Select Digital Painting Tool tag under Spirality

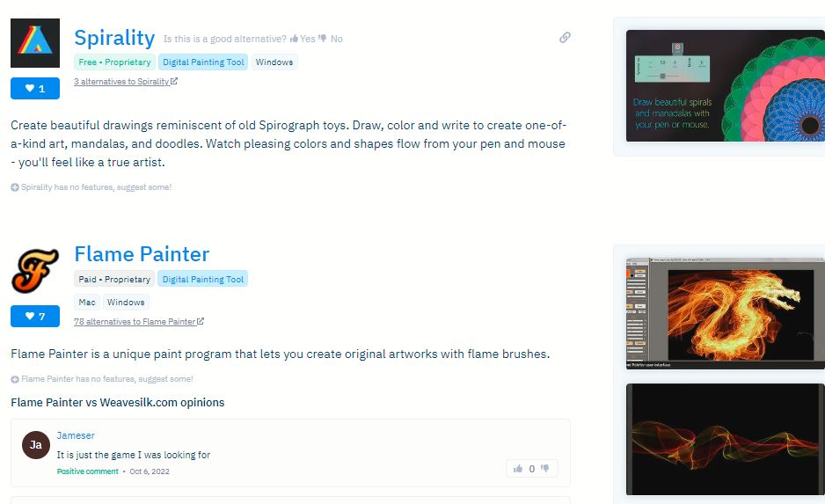(203, 62)
